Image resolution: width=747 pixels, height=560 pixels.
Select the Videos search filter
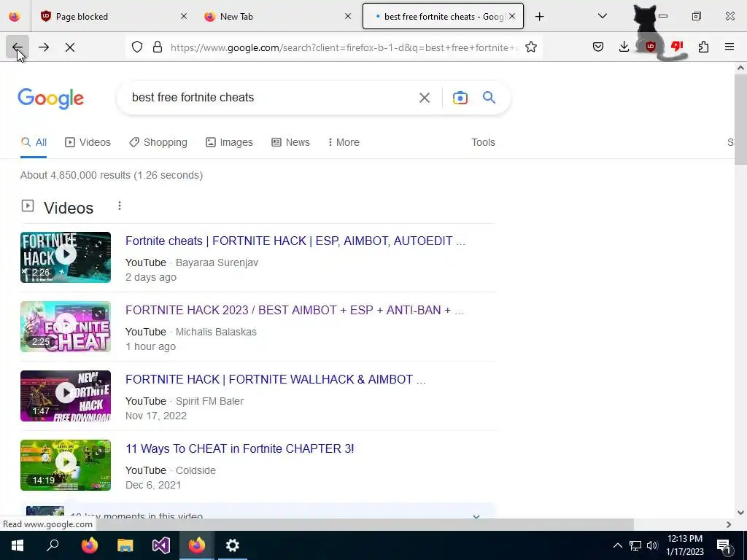(x=88, y=142)
